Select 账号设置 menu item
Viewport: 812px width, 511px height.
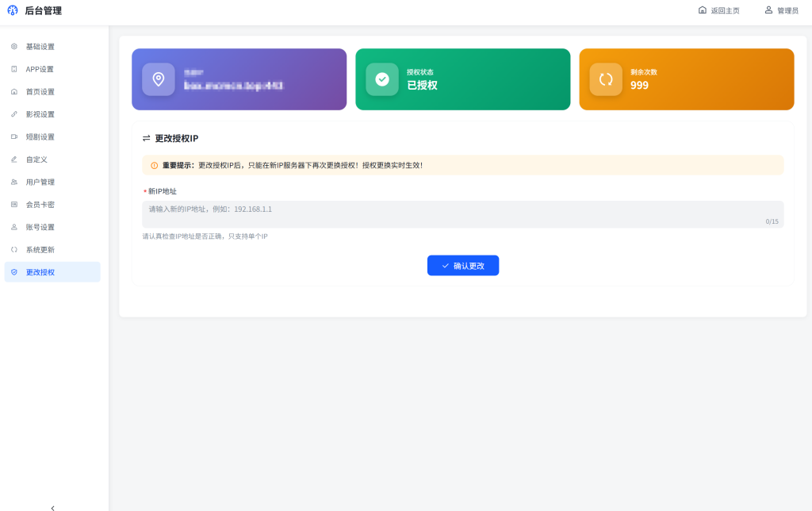click(x=52, y=227)
